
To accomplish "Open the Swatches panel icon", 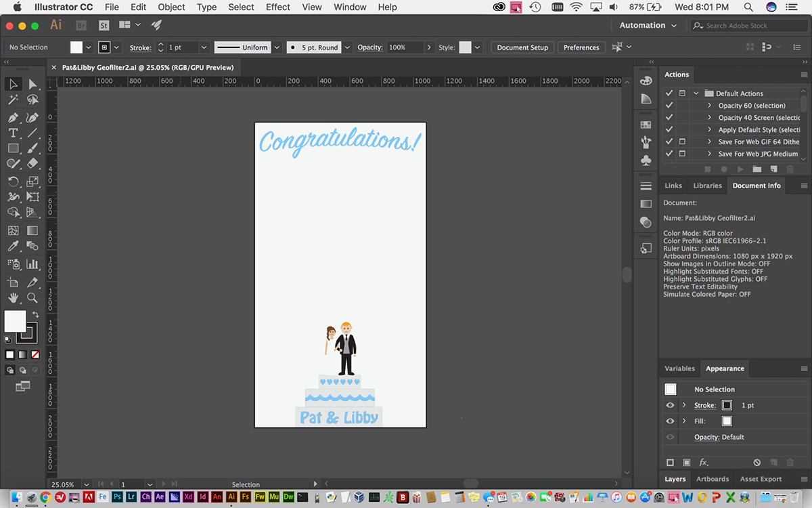I will pos(646,125).
